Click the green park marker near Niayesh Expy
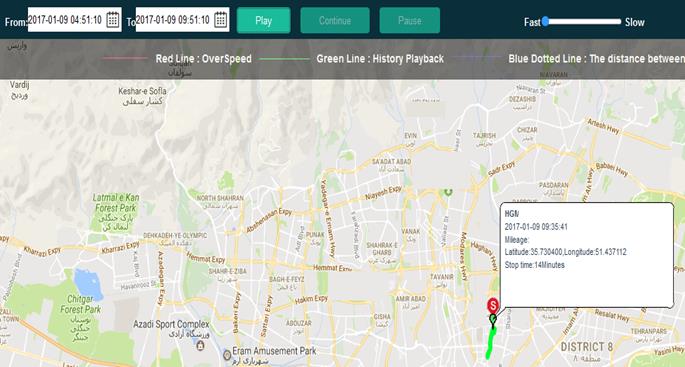This screenshot has height=367, width=685. (447, 191)
